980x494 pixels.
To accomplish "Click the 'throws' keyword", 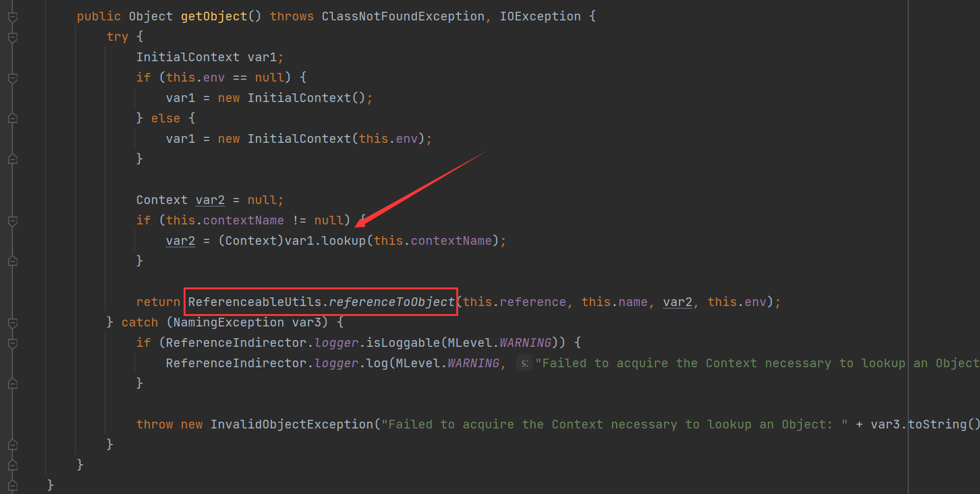I will point(292,17).
